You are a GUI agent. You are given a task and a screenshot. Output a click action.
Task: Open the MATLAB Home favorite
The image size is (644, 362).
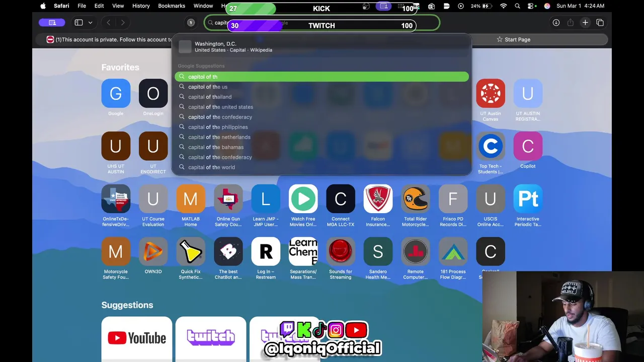(x=191, y=199)
